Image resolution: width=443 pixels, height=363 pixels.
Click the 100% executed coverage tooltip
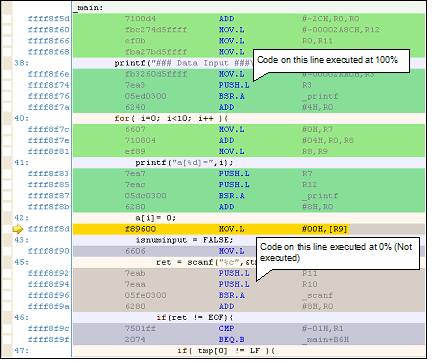point(331,61)
